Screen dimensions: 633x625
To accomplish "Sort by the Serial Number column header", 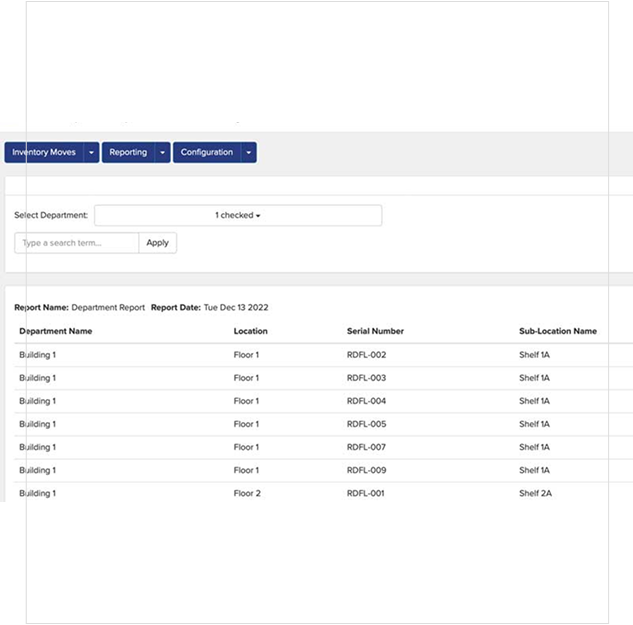I will 375,331.
